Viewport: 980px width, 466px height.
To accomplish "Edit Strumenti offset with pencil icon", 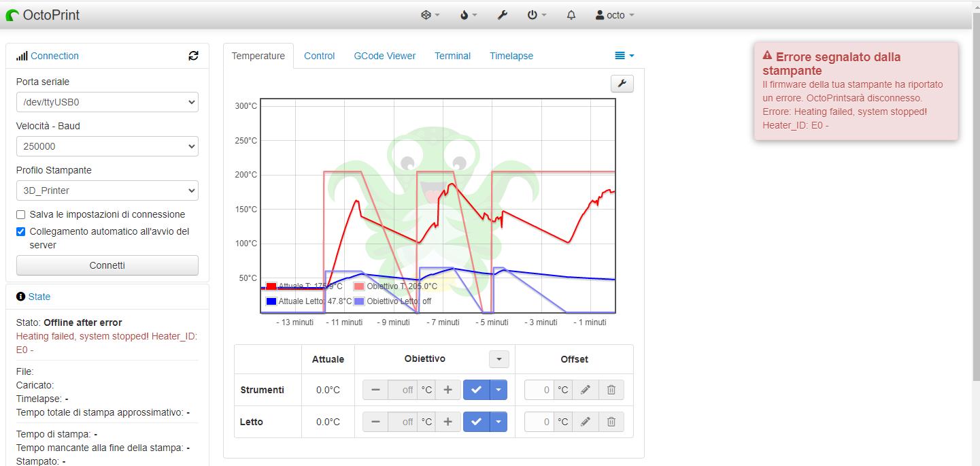I will point(585,390).
